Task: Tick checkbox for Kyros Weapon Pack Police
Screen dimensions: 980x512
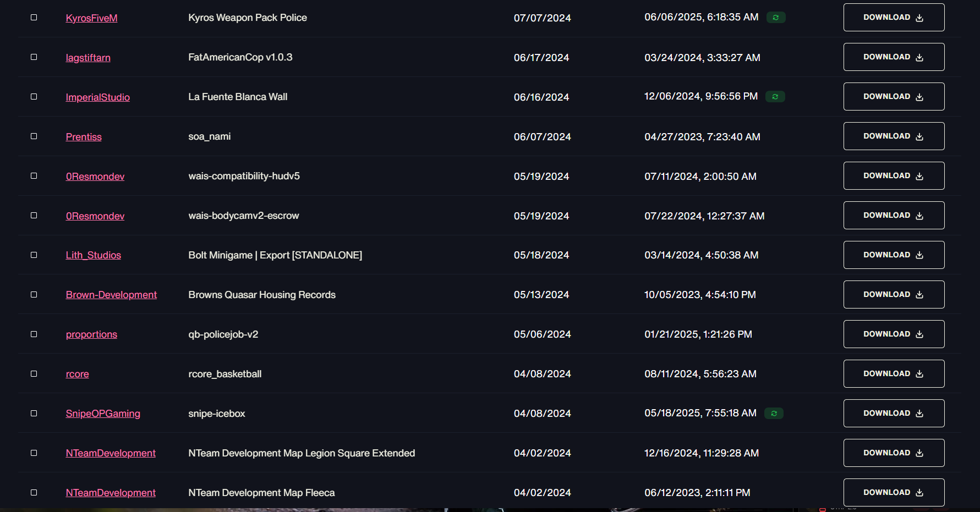Action: tap(34, 18)
